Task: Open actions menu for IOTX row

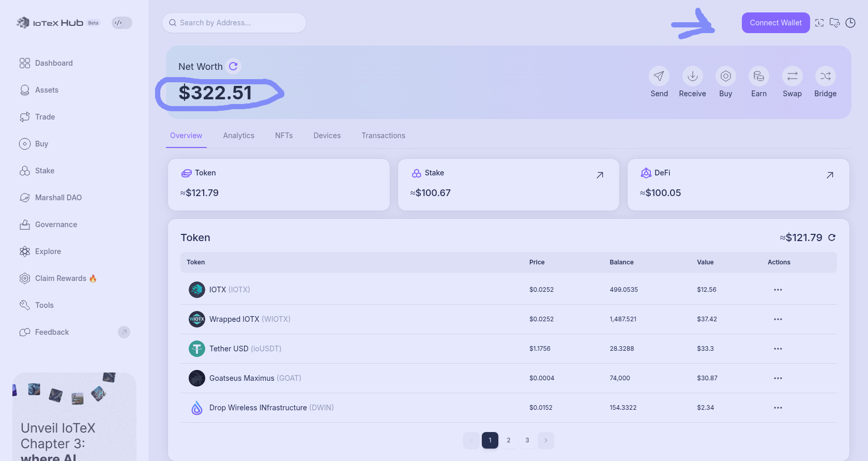Action: 778,290
